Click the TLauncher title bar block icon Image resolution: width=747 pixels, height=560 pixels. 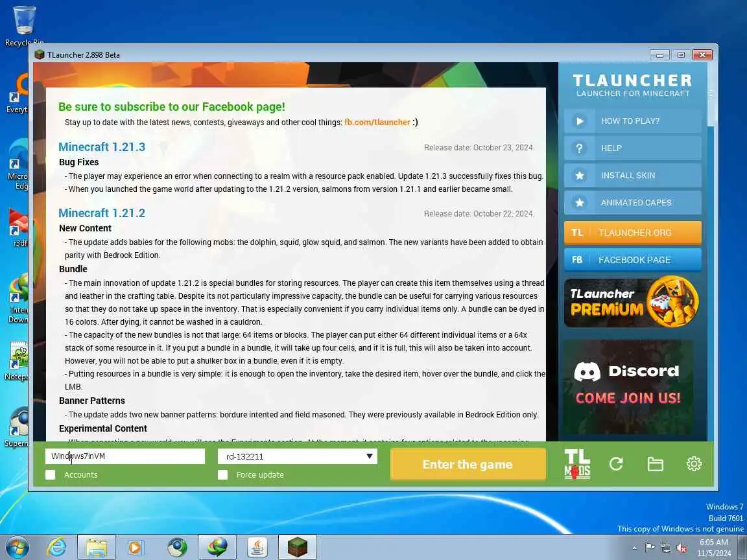click(x=40, y=54)
